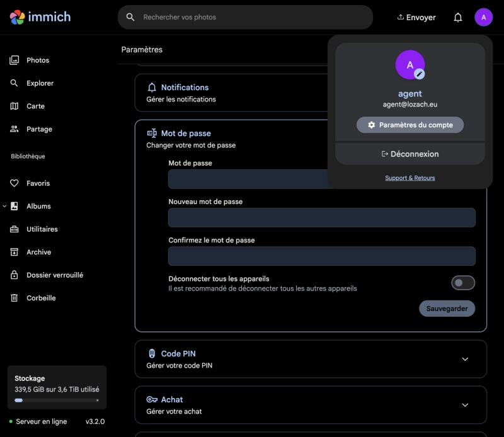The image size is (504, 437).
Task: Click the Achat key icon
Action: pos(152,399)
